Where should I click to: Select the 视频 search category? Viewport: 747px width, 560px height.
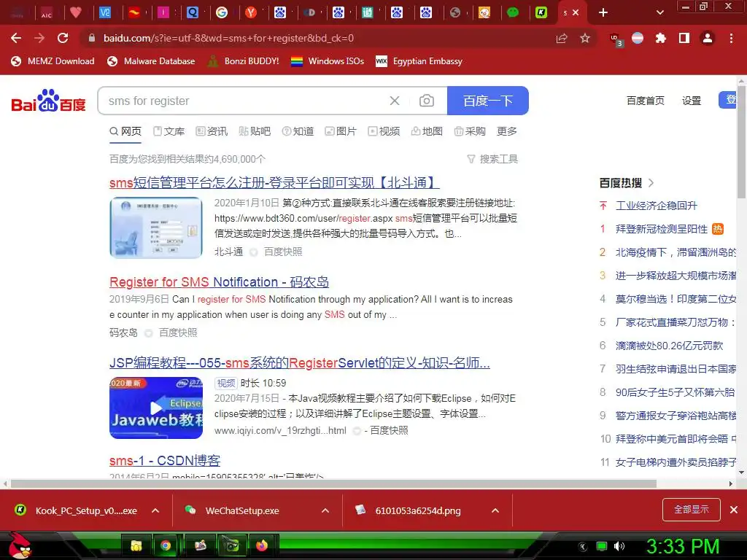[384, 131]
